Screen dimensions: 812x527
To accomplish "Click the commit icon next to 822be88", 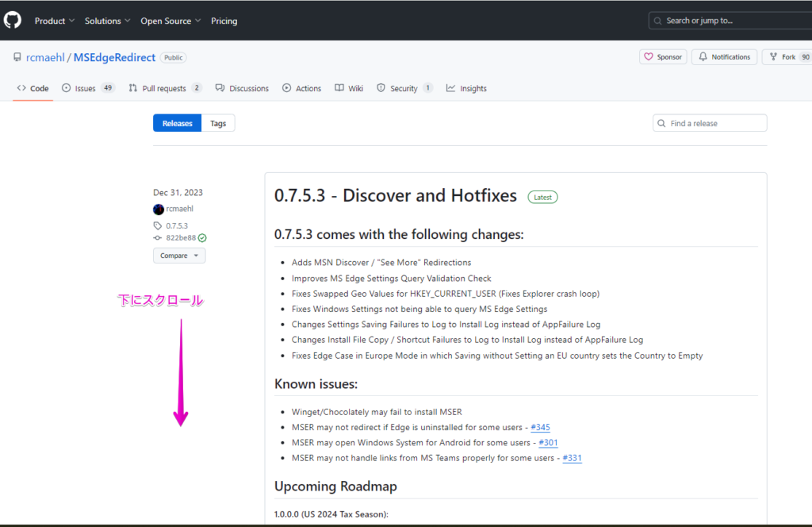I will (x=158, y=238).
